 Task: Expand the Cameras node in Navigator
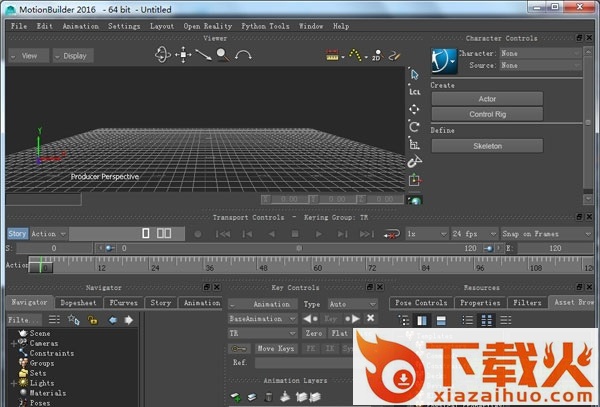click(13, 344)
